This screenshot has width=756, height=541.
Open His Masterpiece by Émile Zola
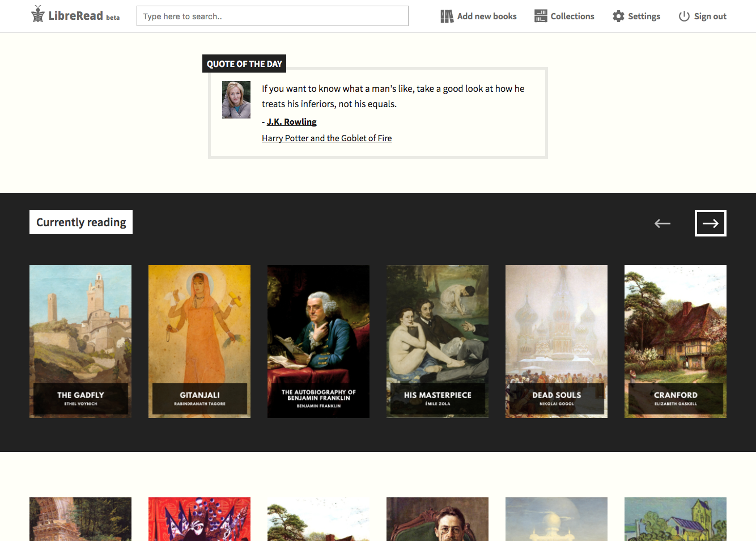click(437, 341)
